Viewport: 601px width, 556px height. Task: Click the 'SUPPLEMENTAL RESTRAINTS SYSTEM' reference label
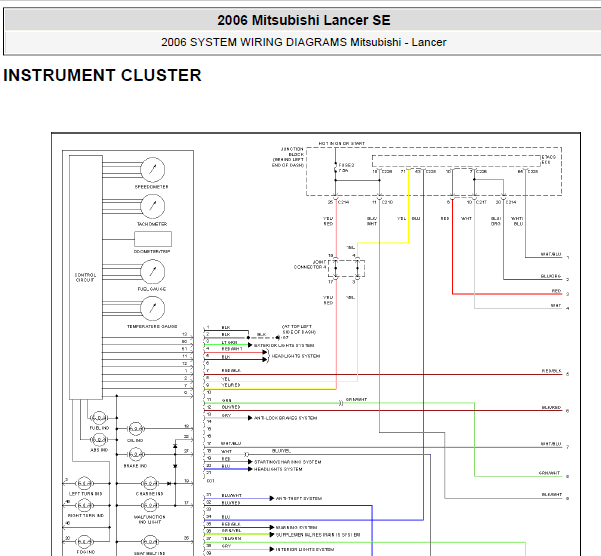pyautogui.click(x=318, y=535)
